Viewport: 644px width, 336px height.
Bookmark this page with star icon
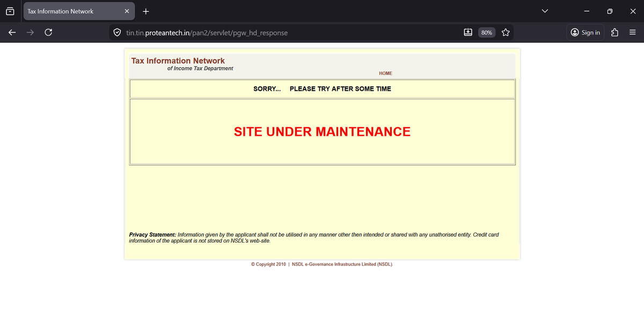(506, 33)
